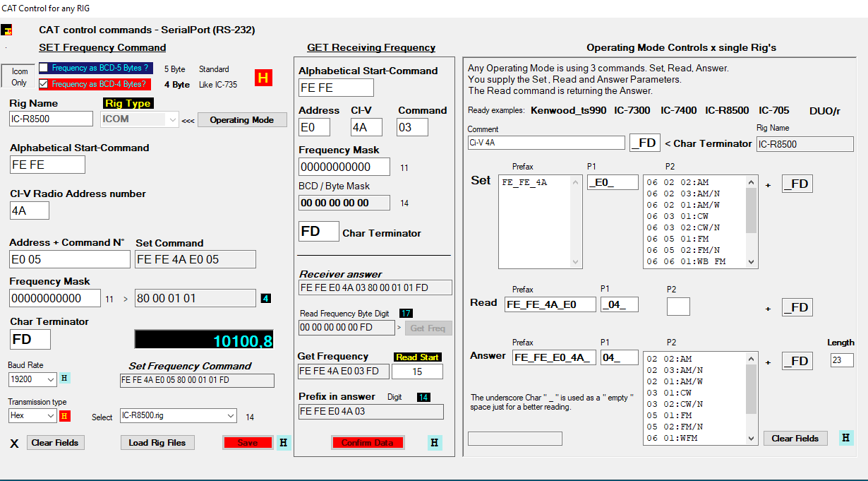Screen dimensions: 868x481
Task: Click the SET panel Frequency Mask field
Action: [x=55, y=298]
